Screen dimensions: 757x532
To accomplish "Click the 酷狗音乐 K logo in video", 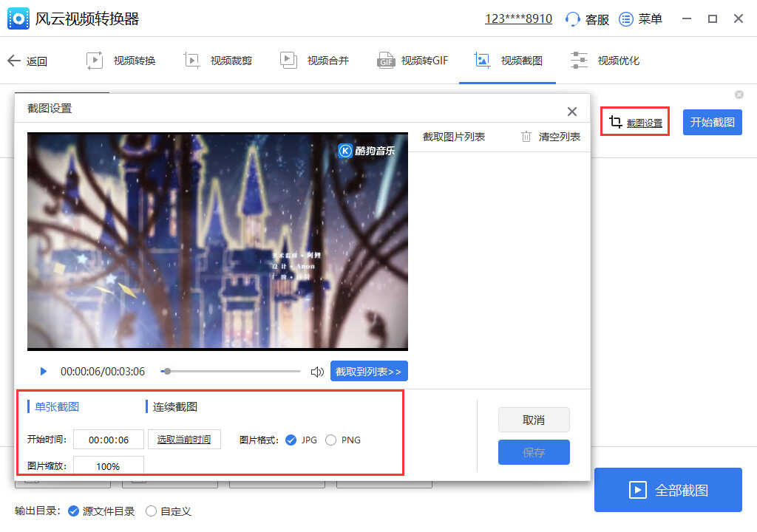I will pyautogui.click(x=344, y=151).
